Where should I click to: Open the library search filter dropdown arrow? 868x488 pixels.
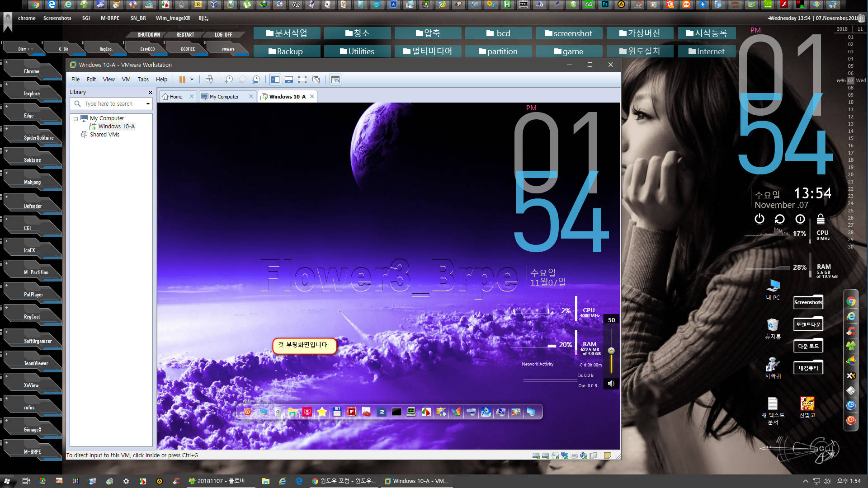coord(148,104)
